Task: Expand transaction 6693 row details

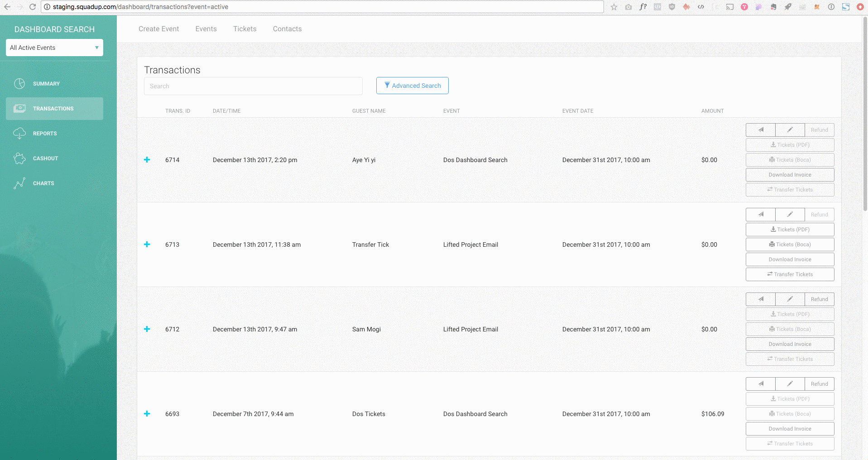Action: [147, 414]
